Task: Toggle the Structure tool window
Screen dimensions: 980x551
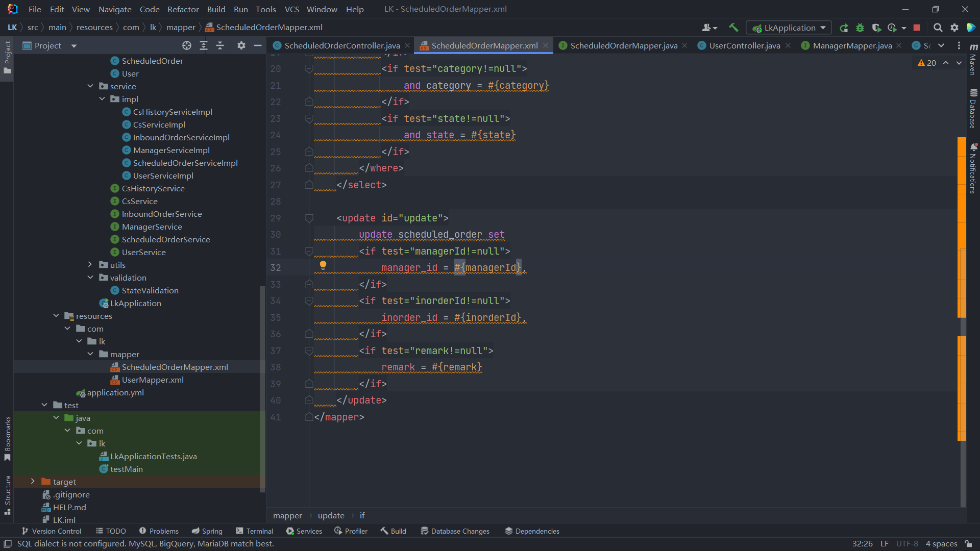Action: click(7, 495)
